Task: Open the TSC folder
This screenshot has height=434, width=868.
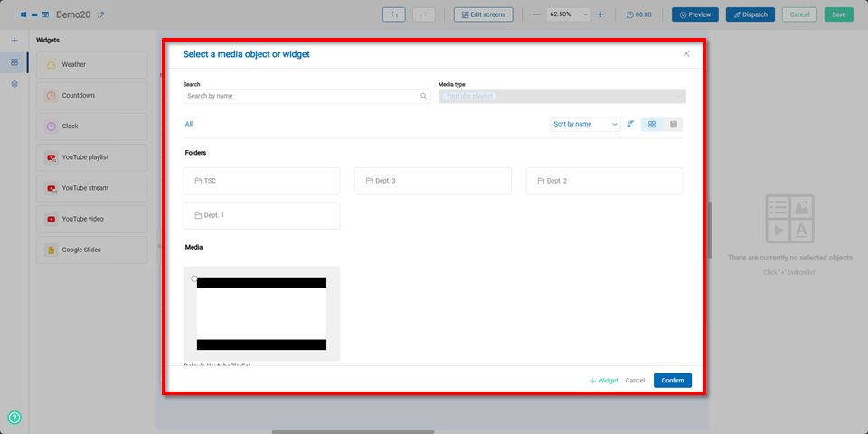Action: coord(261,181)
